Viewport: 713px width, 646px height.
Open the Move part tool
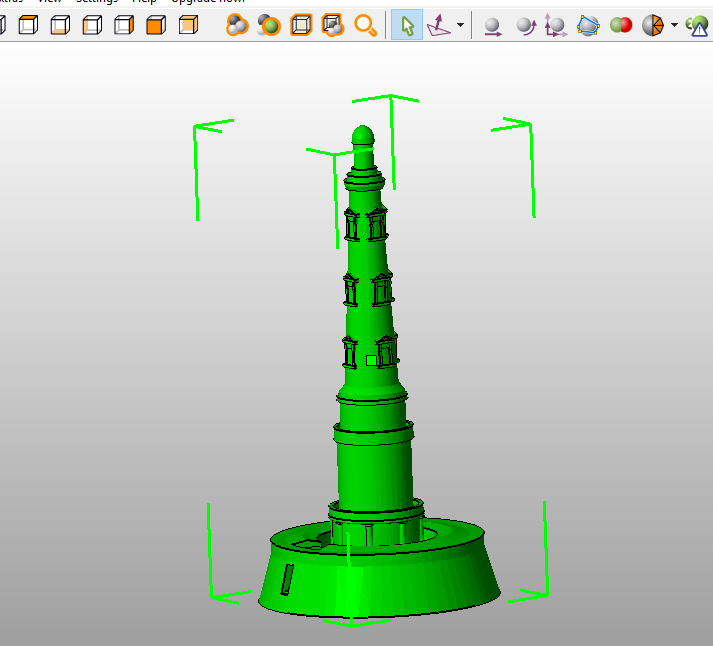492,26
